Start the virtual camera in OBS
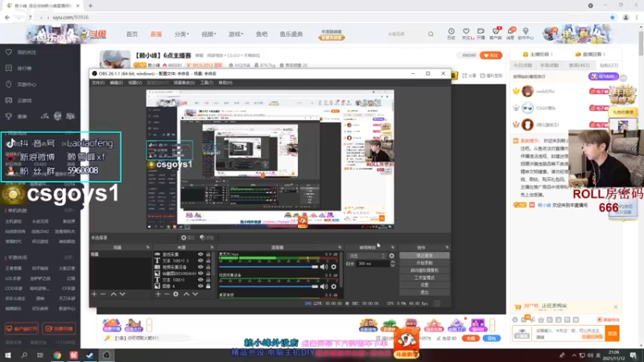The image size is (644, 362). click(x=424, y=270)
